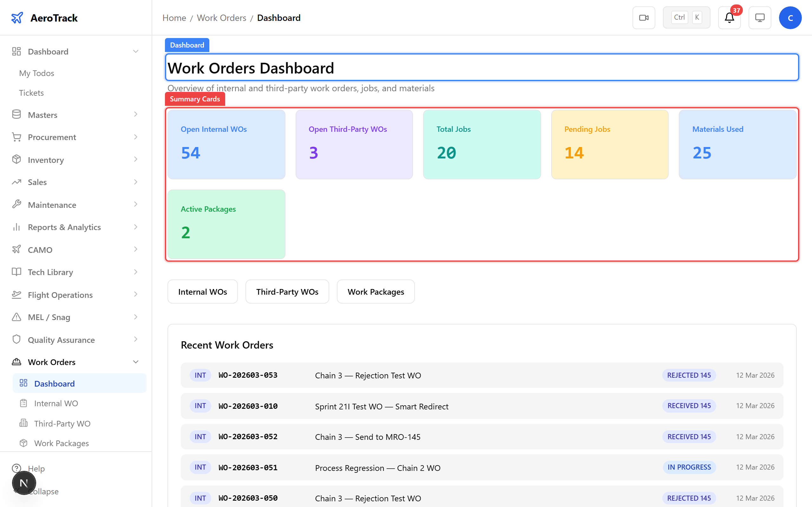Click the screen share monitor icon
The image size is (812, 507).
pos(760,17)
